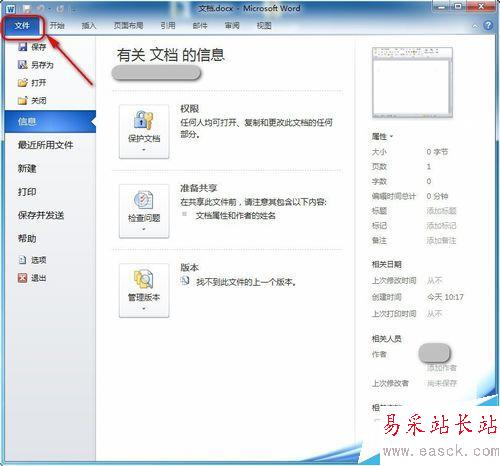Viewport: 500px width, 466px height.
Task: Open the Check for Issues (检查问题) dropdown
Action: coord(144,211)
